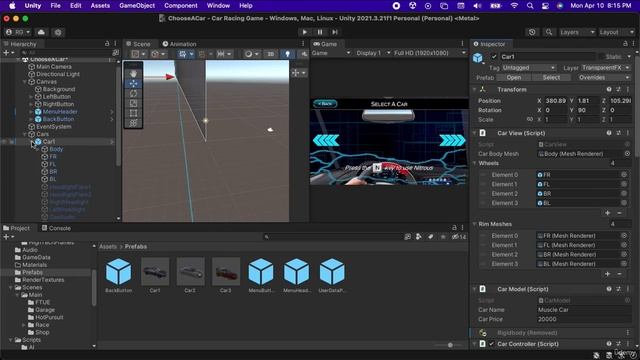Open macOS Spotlight search icon

pos(530,6)
